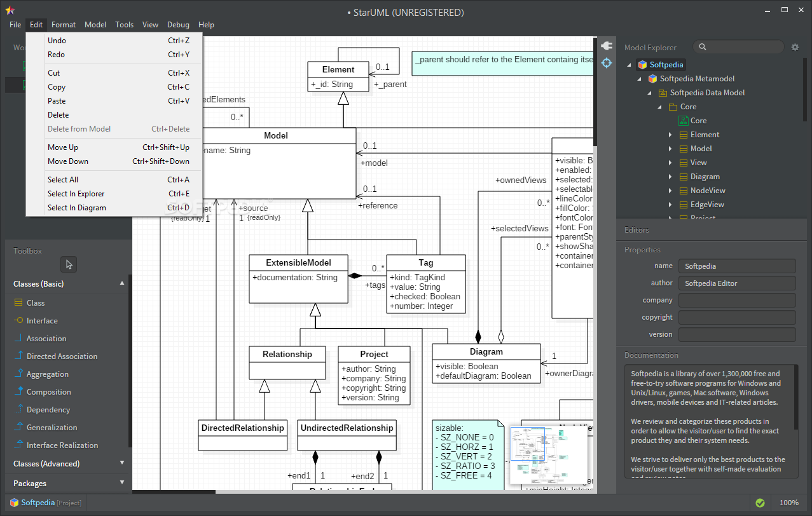Image resolution: width=812 pixels, height=516 pixels.
Task: Click the green validation check icon
Action: coord(760,503)
